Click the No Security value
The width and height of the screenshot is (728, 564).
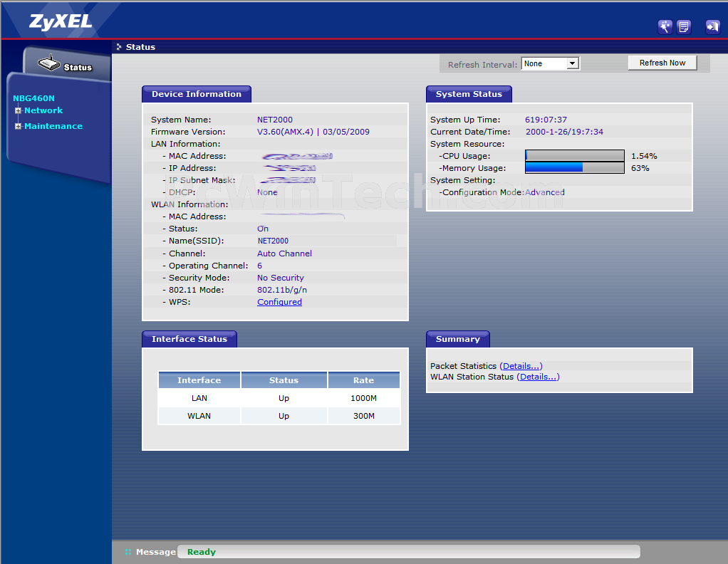tap(281, 278)
